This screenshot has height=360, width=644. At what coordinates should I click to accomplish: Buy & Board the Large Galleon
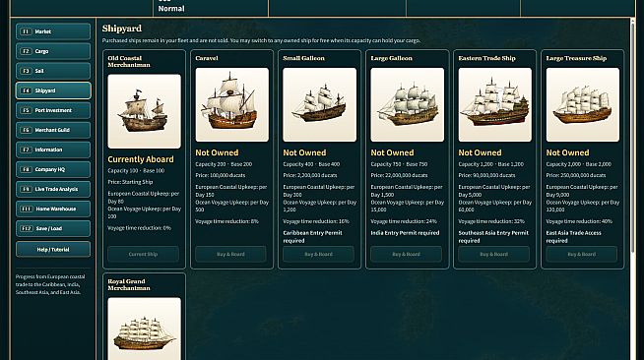[407, 254]
